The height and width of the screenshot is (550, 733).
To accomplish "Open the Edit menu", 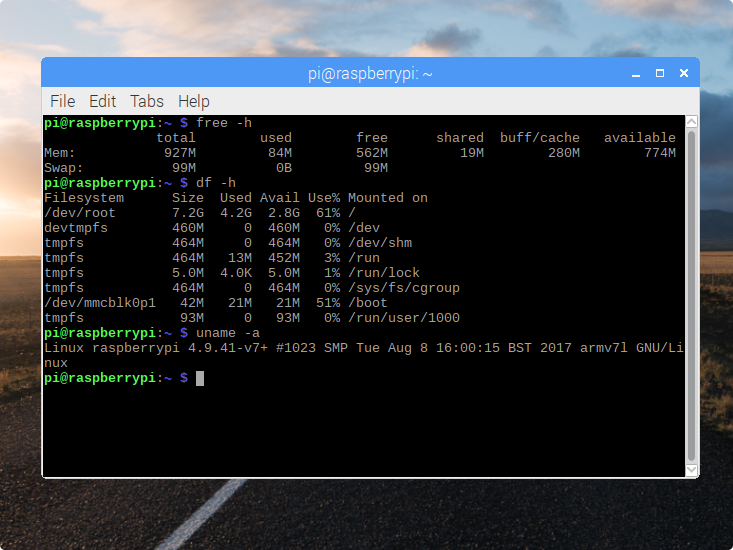I will pos(102,101).
